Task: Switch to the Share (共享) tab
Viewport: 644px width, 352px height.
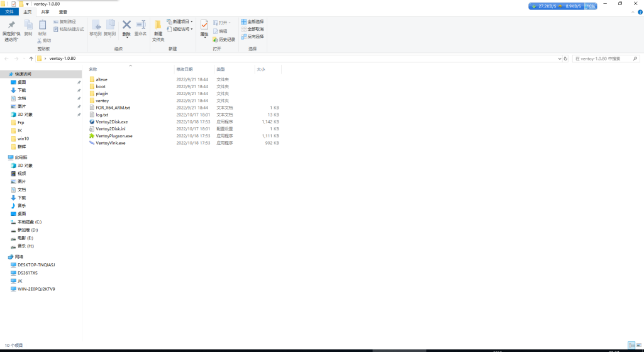Action: click(x=45, y=12)
